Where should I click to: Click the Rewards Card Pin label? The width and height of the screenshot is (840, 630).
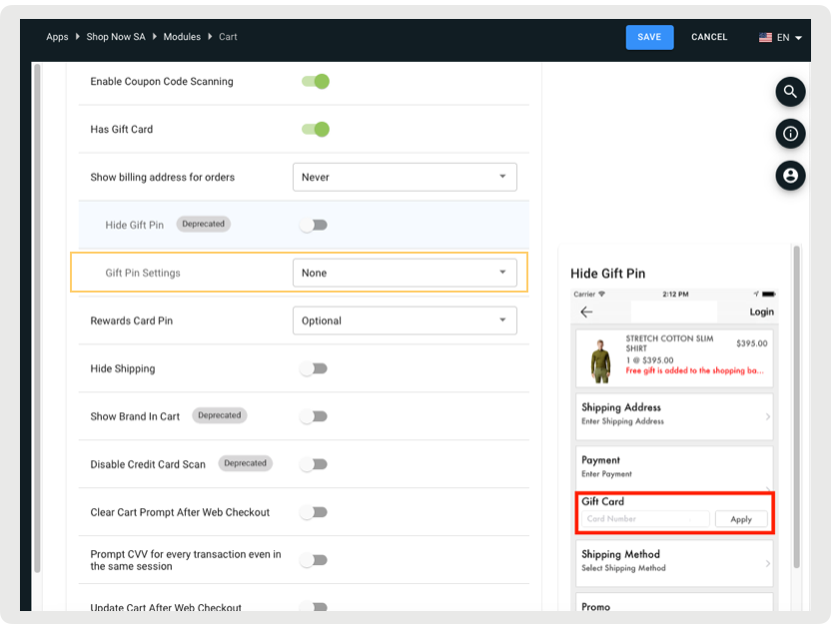click(x=132, y=320)
